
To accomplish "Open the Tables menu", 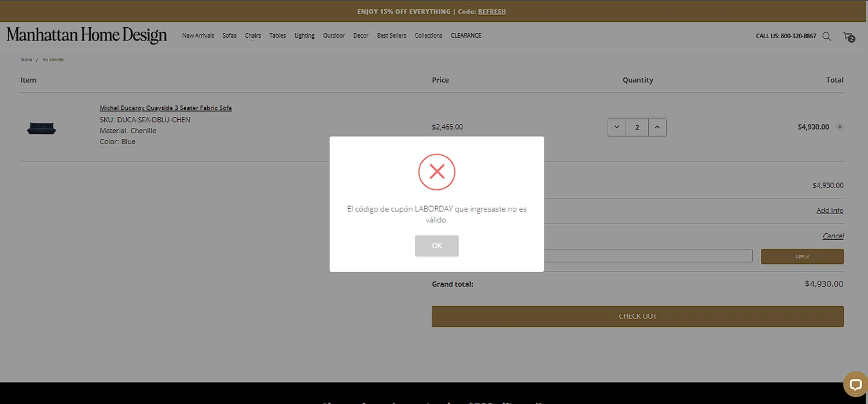I will click(x=278, y=35).
